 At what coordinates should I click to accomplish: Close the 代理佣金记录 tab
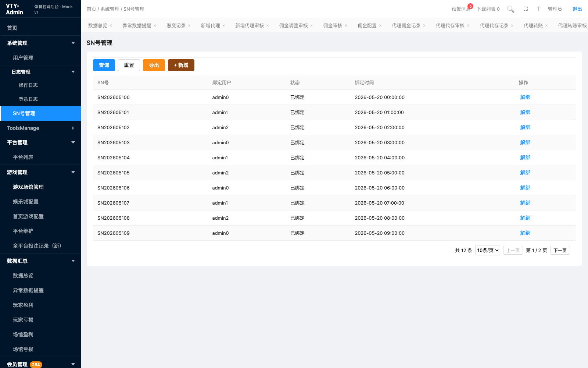point(424,26)
